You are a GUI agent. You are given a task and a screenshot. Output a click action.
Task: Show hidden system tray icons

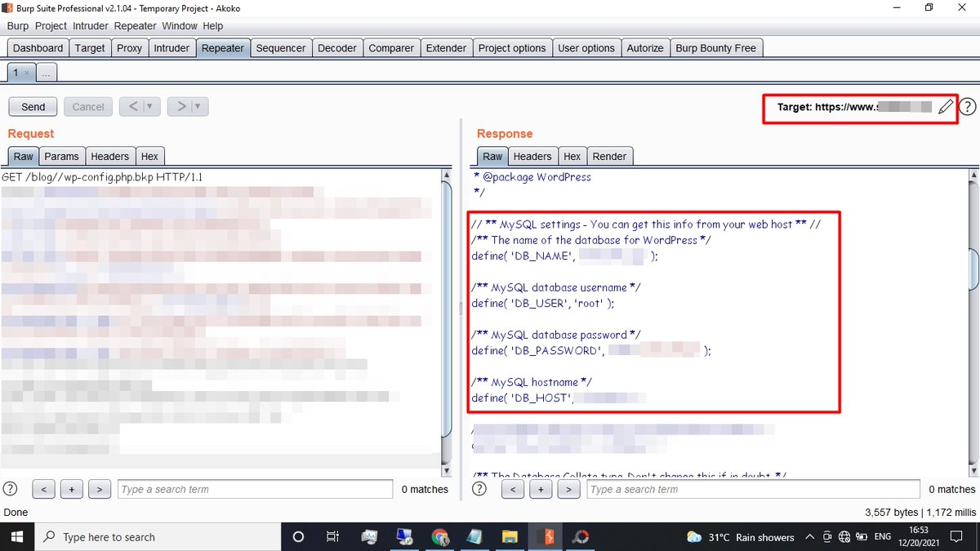pyautogui.click(x=809, y=537)
